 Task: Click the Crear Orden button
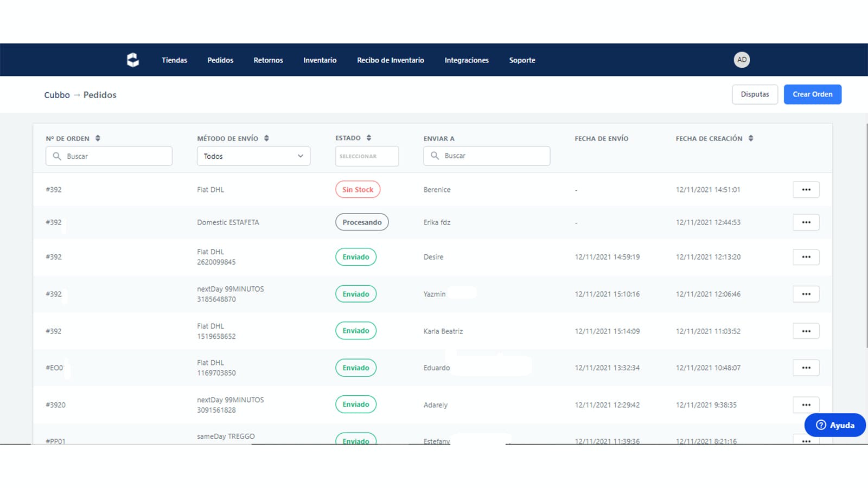pyautogui.click(x=812, y=94)
